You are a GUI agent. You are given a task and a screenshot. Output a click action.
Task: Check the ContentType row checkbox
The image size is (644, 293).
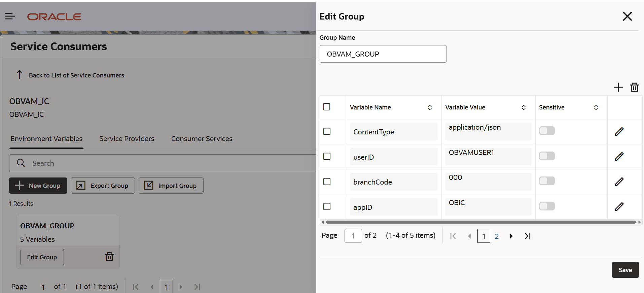pyautogui.click(x=327, y=131)
